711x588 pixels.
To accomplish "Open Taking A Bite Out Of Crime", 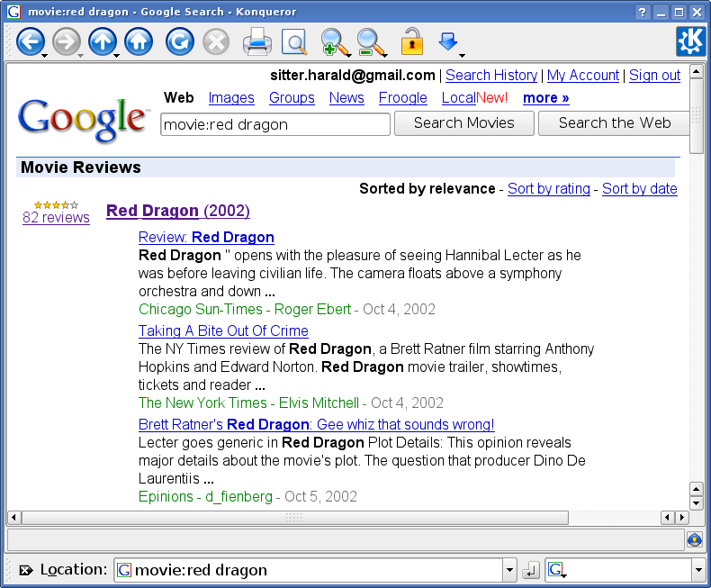I will (223, 331).
